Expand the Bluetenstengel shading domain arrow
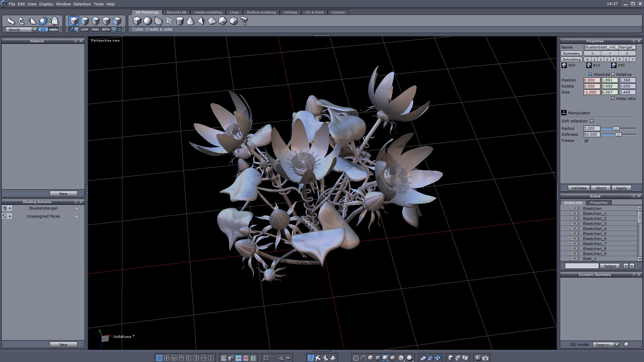 [77, 208]
